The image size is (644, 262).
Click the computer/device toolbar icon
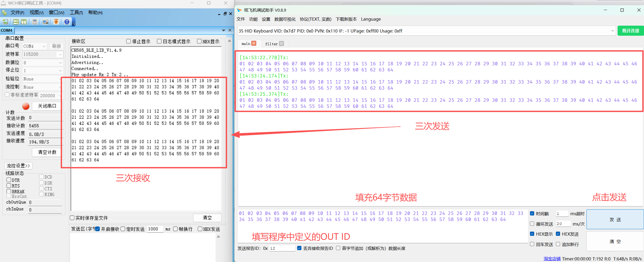click(45, 22)
